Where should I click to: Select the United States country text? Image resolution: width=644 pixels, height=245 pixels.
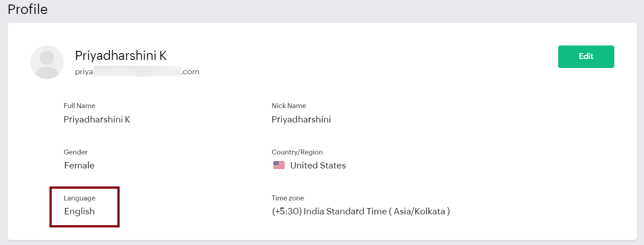coord(318,165)
